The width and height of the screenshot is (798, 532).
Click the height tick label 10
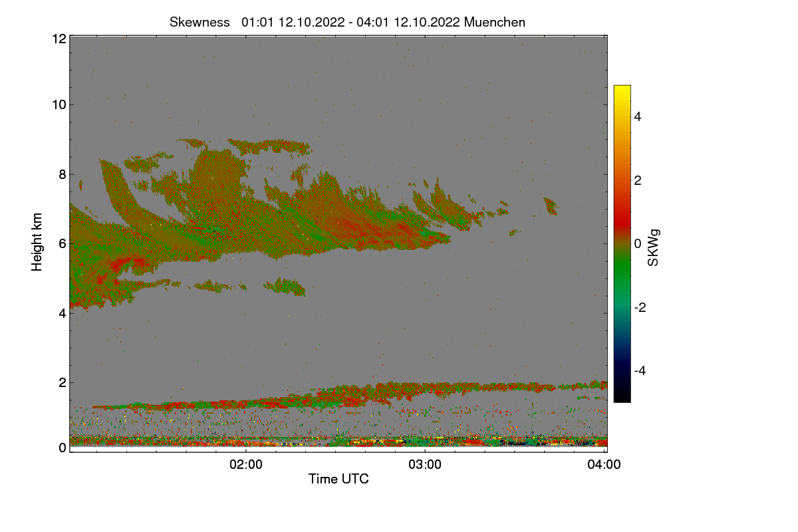pos(58,104)
